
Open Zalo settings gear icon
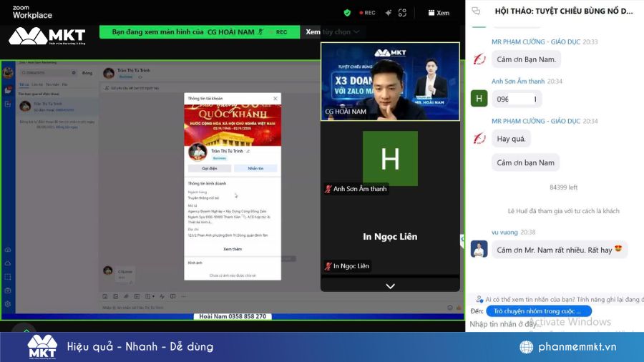pyautogui.click(x=8, y=304)
